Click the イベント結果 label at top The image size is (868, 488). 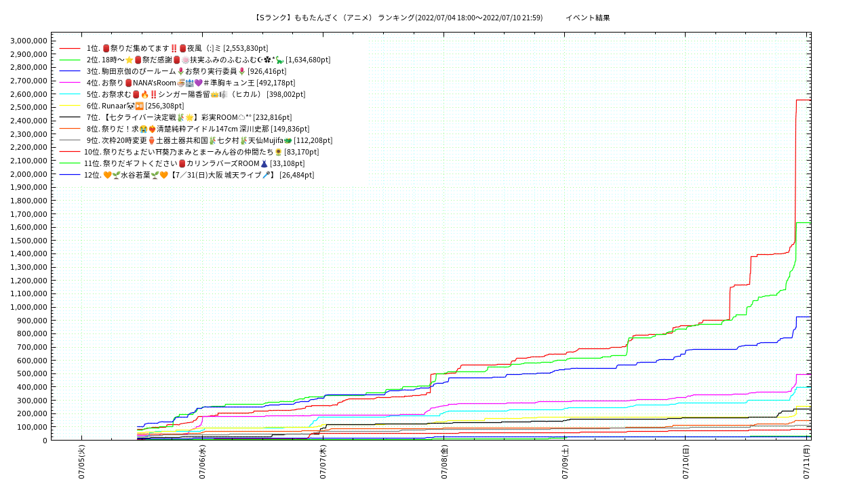pos(588,18)
